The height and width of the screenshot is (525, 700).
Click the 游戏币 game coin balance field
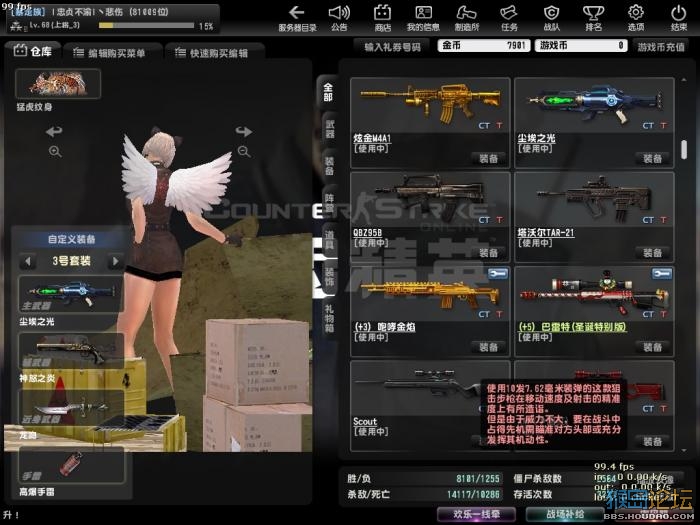[582, 46]
